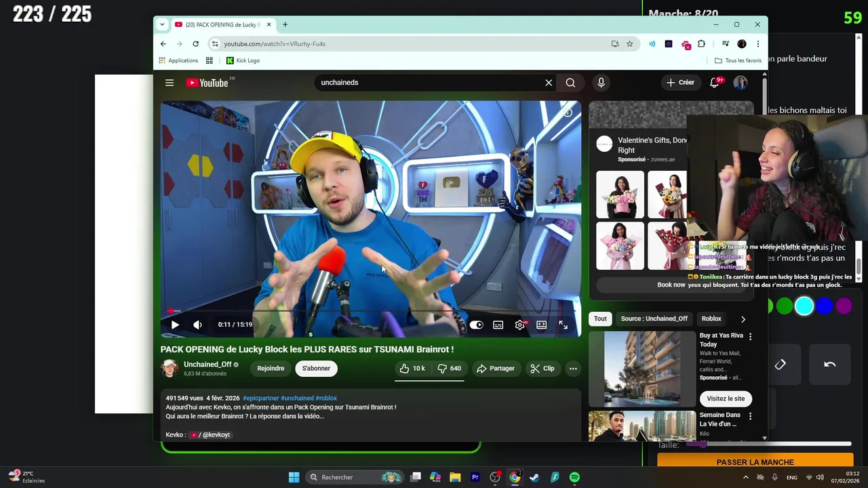Toggle the autoplay switch in the player

pos(477,325)
